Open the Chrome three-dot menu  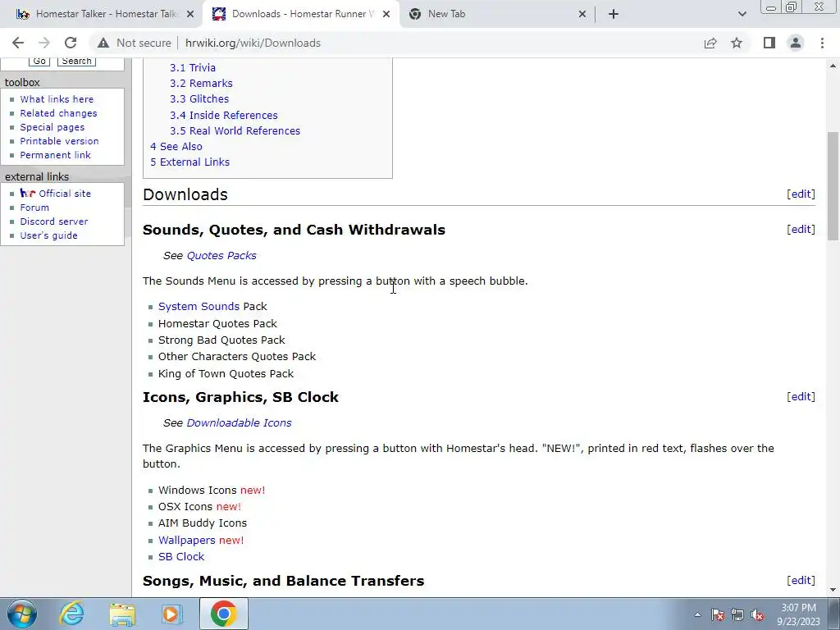[822, 43]
